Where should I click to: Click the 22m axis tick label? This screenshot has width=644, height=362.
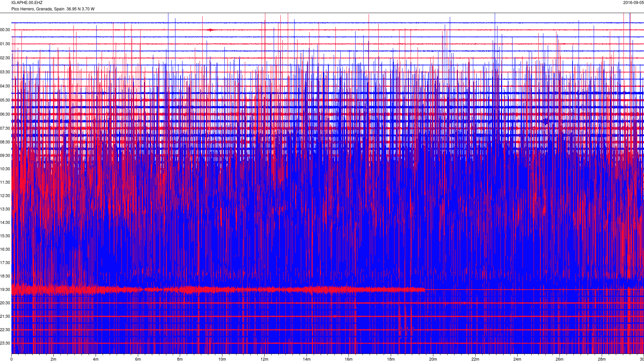(475, 359)
